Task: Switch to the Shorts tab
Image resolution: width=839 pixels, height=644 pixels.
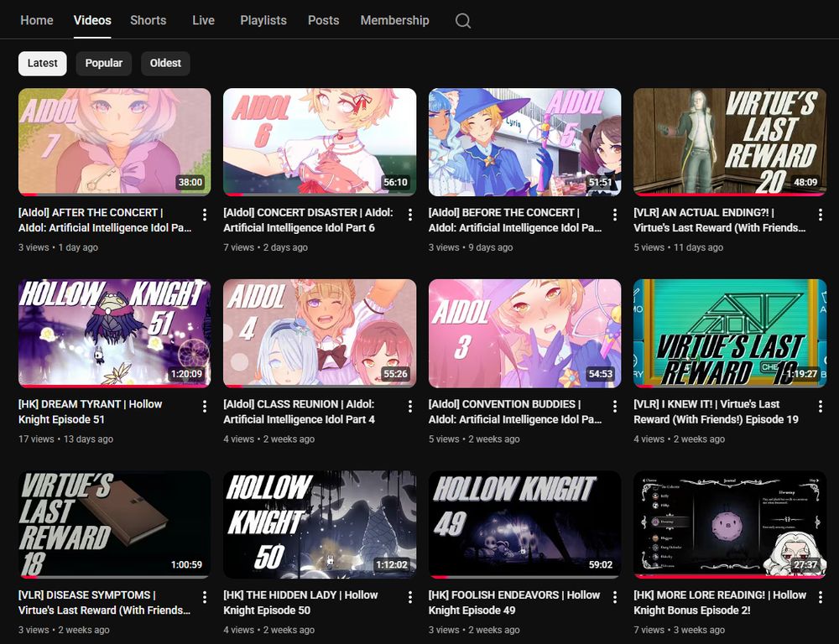Action: (x=149, y=20)
